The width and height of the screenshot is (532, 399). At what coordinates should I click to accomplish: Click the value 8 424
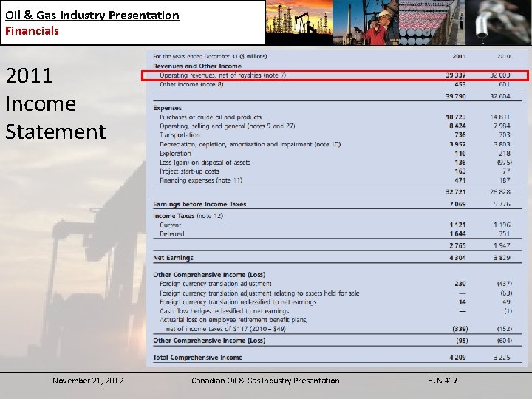point(457,126)
